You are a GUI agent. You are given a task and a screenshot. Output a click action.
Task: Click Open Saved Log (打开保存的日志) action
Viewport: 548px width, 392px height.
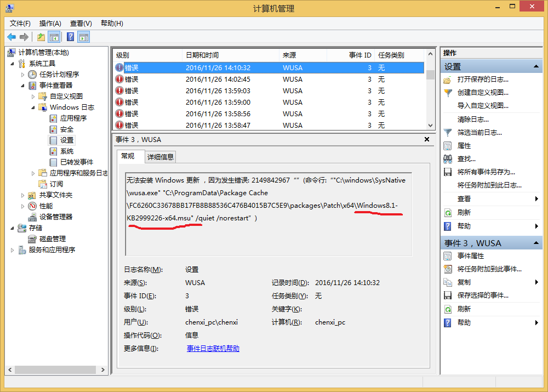[483, 79]
